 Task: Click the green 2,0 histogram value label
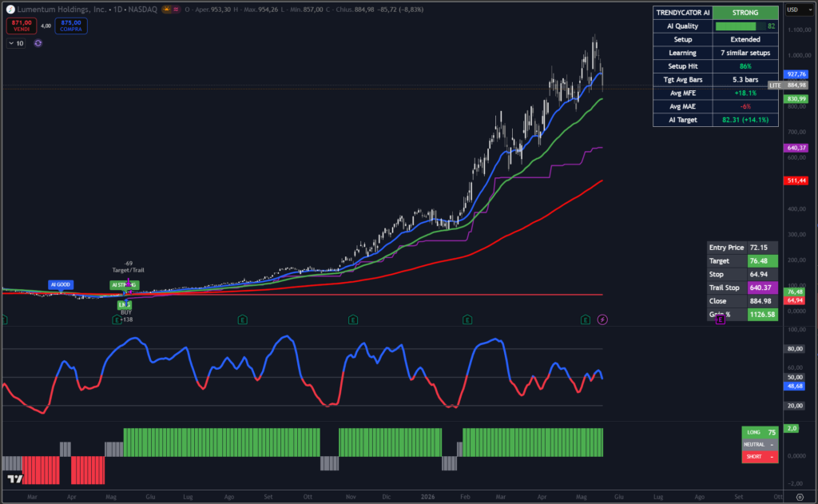pyautogui.click(x=792, y=428)
